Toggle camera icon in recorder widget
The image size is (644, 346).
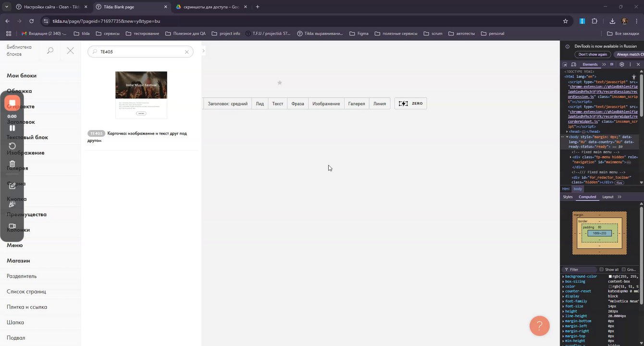[12, 226]
